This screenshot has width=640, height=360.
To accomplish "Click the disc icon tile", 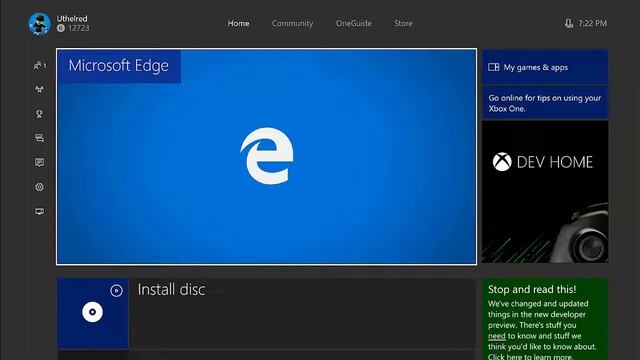I will click(x=93, y=313).
